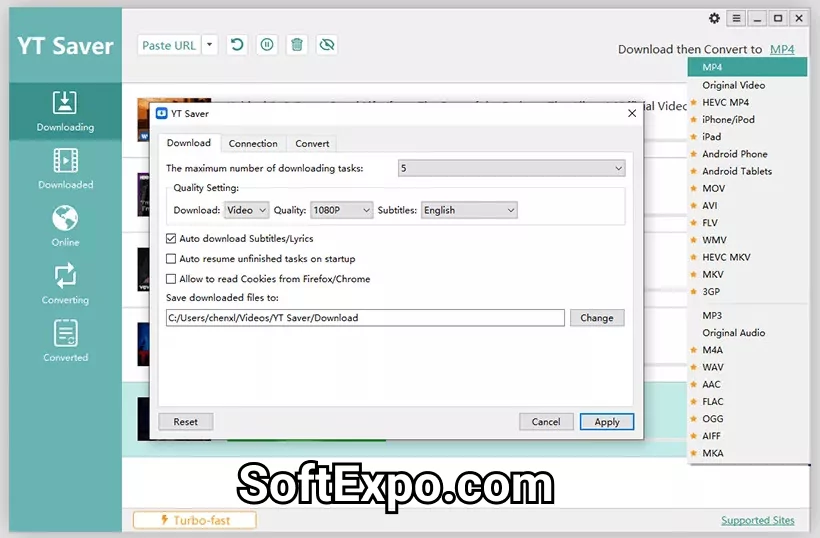Select HEVC MP4 format
This screenshot has width=820, height=538.
point(747,102)
